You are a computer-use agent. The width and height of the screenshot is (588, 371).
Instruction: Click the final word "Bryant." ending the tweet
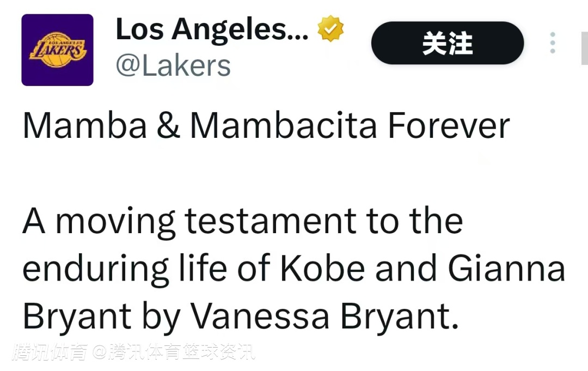point(400,316)
